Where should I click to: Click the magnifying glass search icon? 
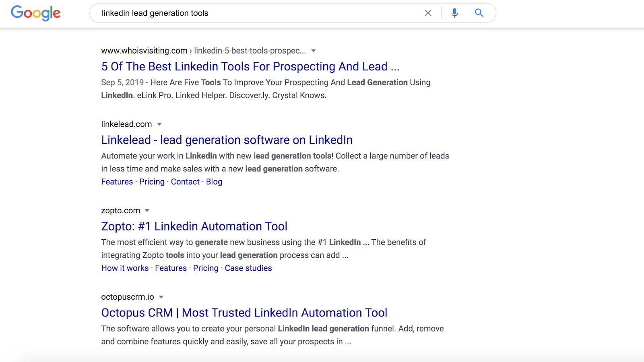point(479,13)
